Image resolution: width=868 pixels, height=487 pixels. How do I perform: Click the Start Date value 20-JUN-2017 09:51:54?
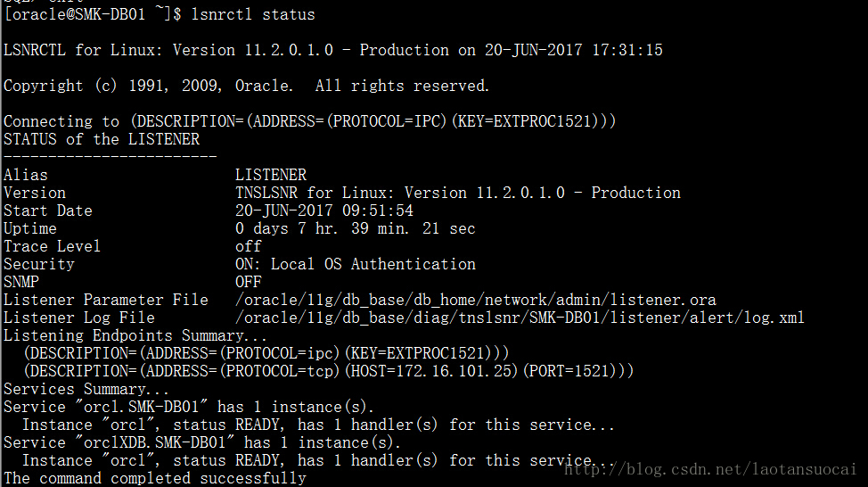323,210
